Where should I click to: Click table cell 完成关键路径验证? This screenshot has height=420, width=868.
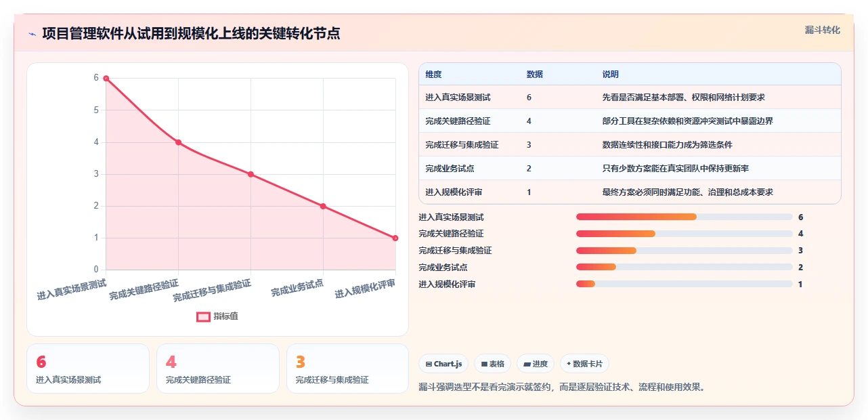tap(458, 121)
